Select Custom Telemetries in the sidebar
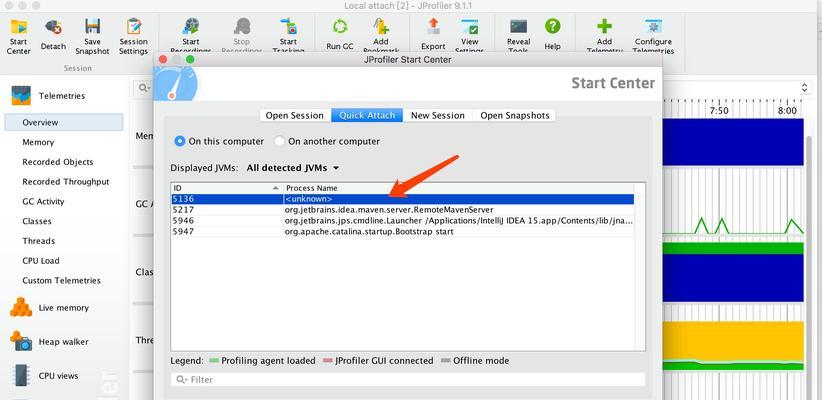 pyautogui.click(x=61, y=280)
